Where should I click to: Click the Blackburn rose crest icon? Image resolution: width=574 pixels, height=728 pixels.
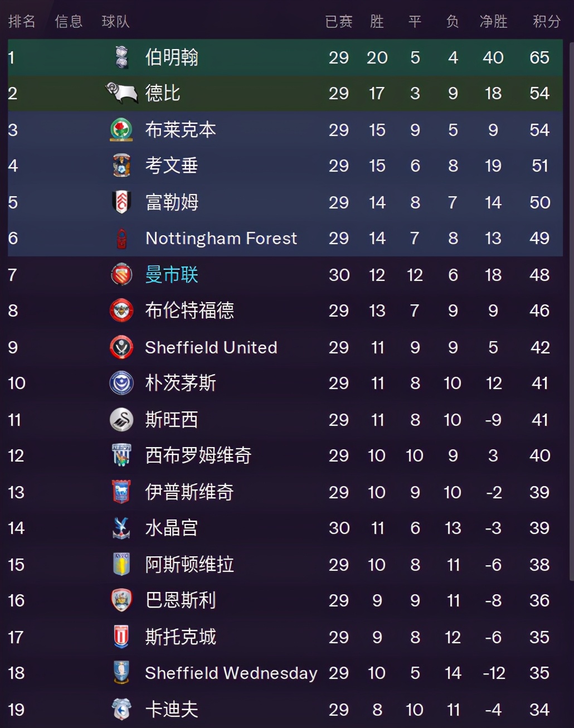point(121,130)
